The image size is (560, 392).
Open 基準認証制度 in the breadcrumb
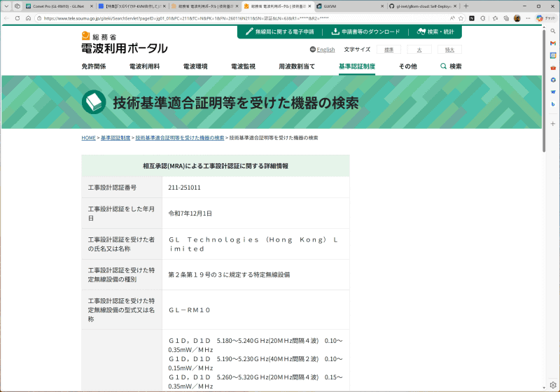coord(115,138)
